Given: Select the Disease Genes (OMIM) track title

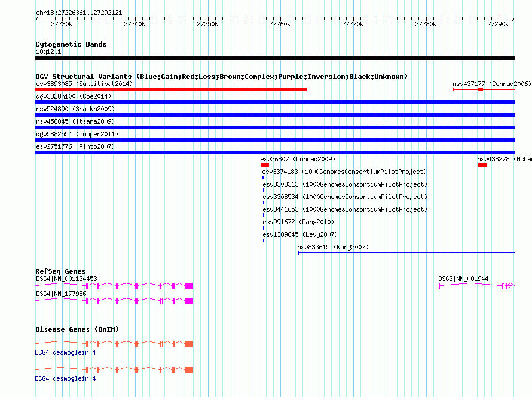Looking at the screenshot, I should [x=77, y=329].
